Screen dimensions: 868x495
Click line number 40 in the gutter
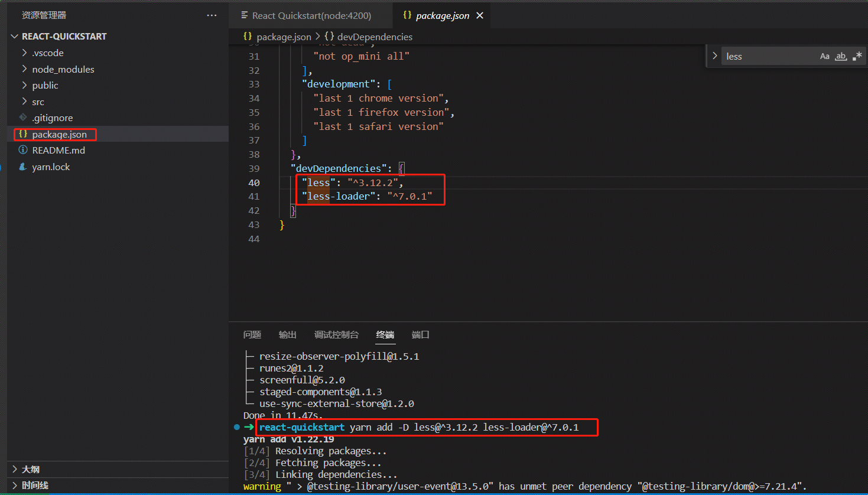pyautogui.click(x=254, y=183)
